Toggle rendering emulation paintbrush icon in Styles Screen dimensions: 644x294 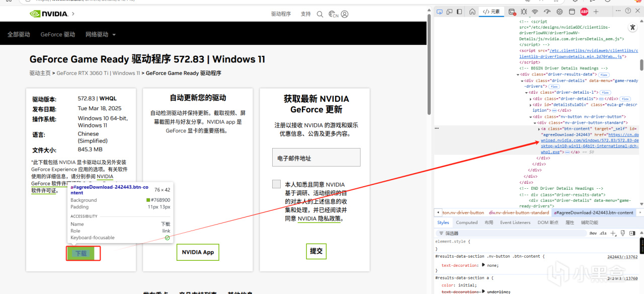(623, 233)
